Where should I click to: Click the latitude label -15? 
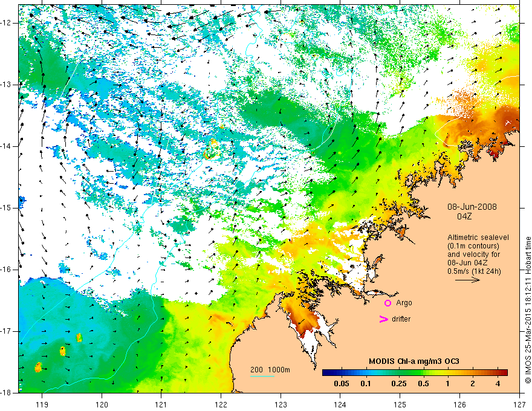point(6,208)
